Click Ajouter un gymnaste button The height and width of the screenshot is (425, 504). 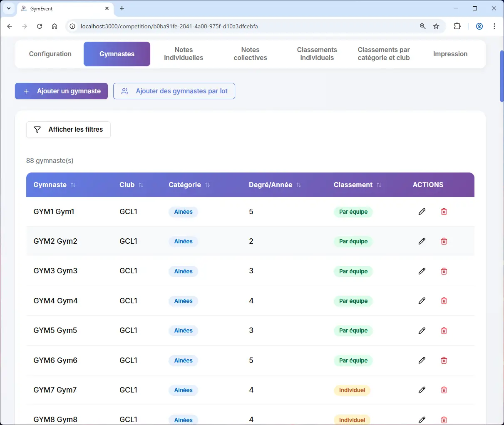click(61, 91)
